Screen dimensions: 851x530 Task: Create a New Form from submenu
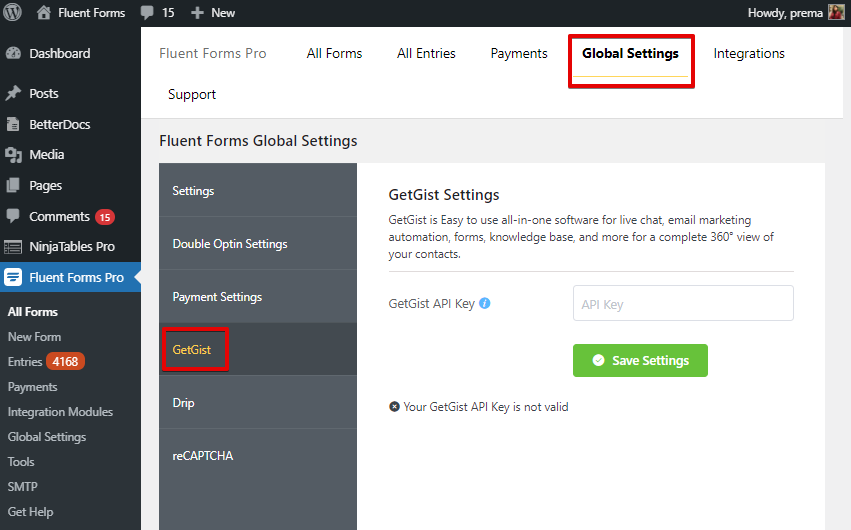34,337
